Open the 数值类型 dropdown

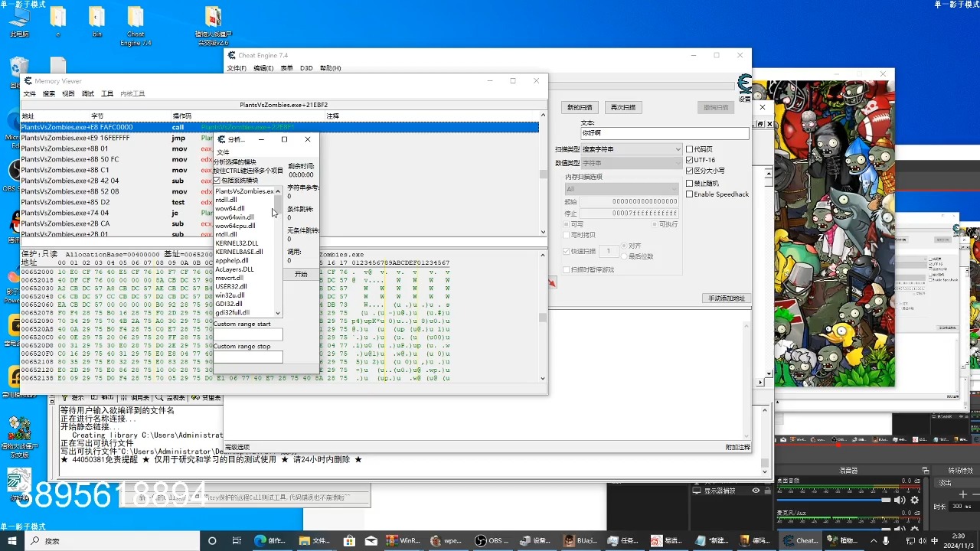click(631, 163)
